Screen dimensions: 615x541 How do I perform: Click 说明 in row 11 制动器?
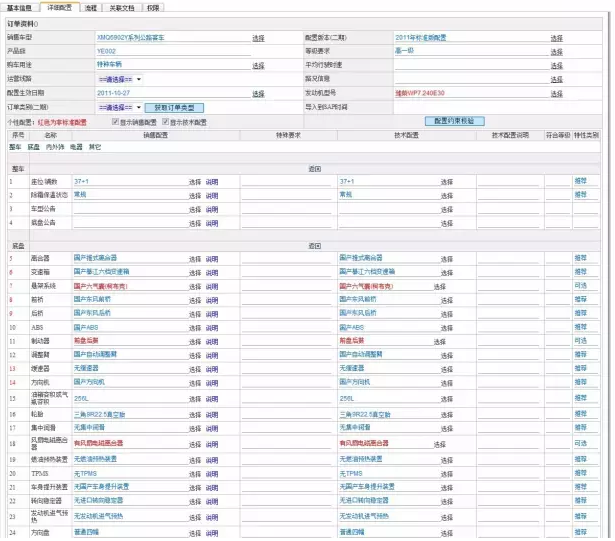coord(212,342)
